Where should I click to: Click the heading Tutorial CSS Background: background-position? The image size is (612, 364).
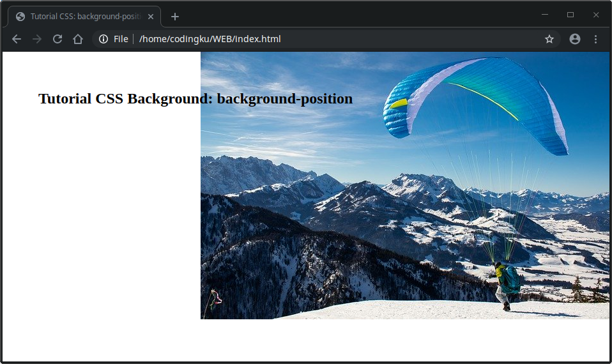195,99
